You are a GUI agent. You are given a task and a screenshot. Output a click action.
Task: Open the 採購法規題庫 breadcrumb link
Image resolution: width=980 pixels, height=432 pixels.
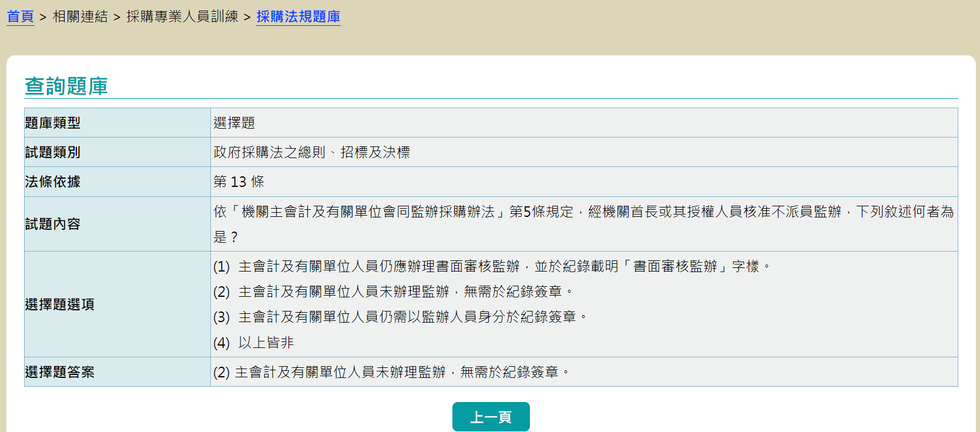tap(298, 16)
